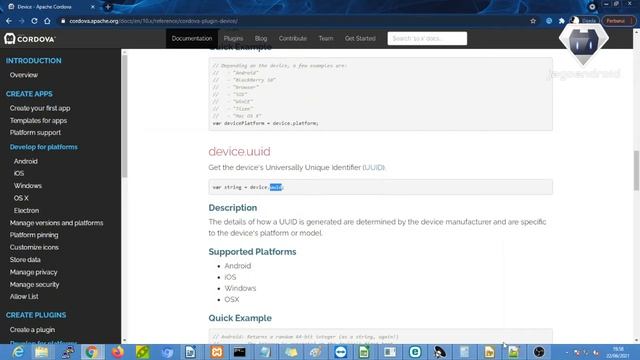The image size is (640, 360).
Task: Open Firefox from the taskbar
Action: [x=118, y=352]
